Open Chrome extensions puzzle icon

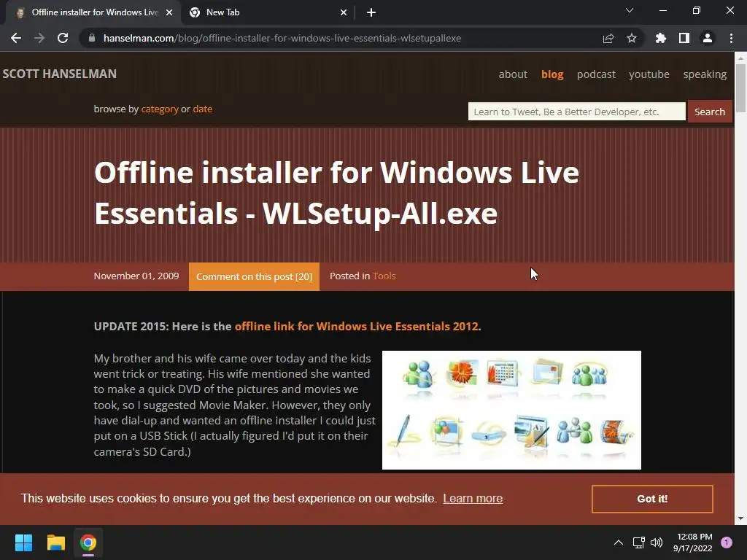[661, 38]
